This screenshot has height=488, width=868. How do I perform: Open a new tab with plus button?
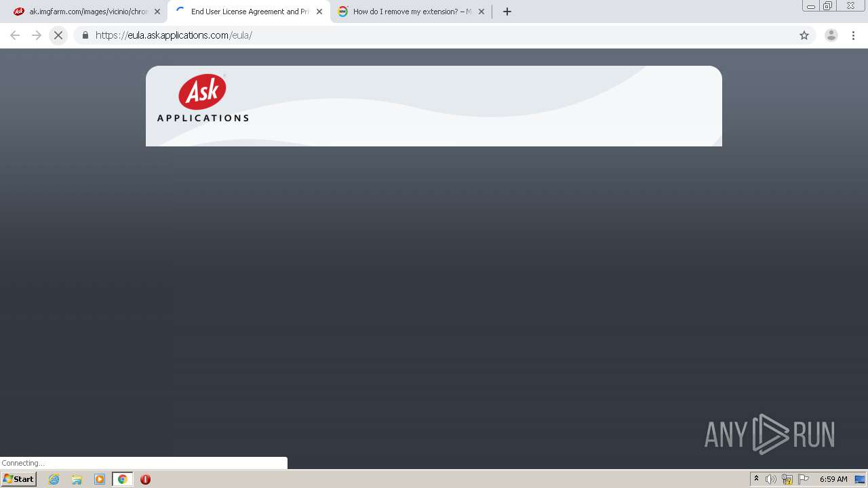pos(507,12)
